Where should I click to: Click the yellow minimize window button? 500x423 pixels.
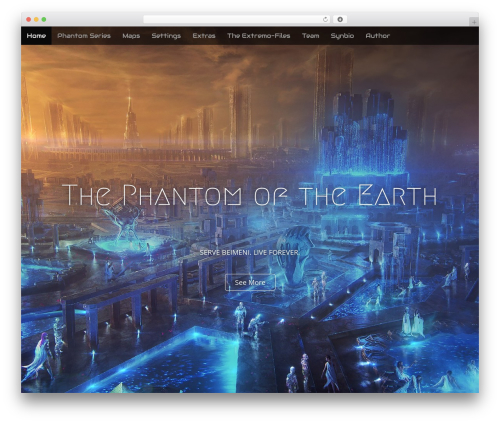point(36,19)
